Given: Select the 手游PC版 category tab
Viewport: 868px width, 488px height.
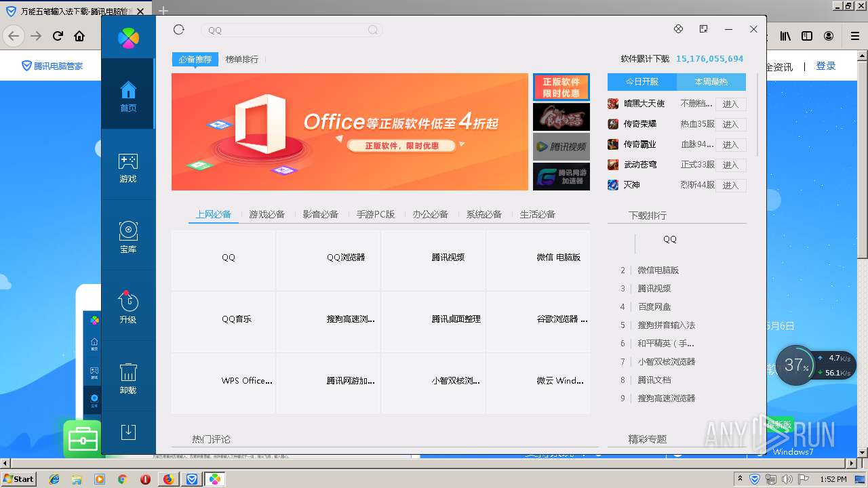Looking at the screenshot, I should (376, 214).
